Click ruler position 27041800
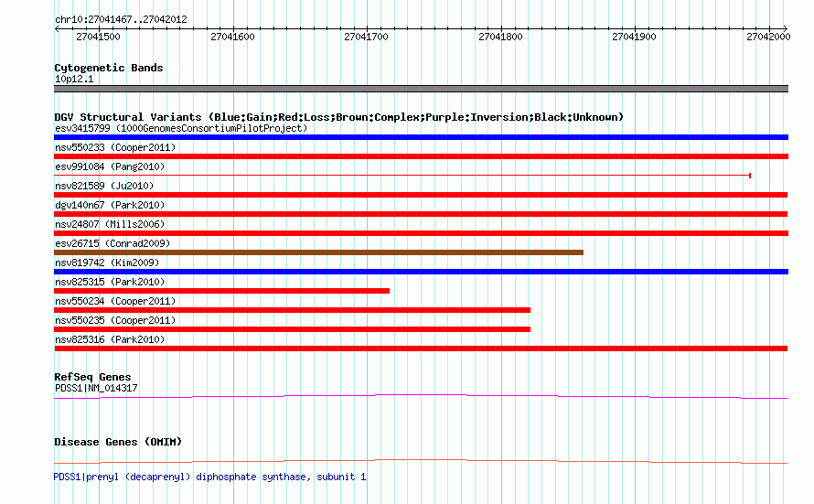Screen dimensions: 814x504 (500, 37)
